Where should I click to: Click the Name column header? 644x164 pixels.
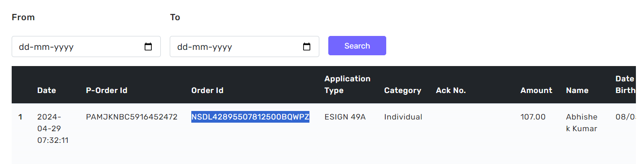[577, 90]
